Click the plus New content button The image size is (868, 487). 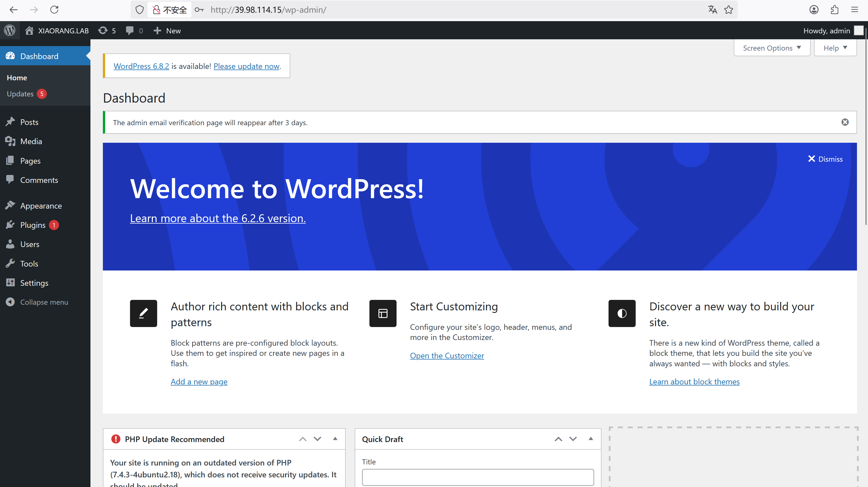pos(167,30)
